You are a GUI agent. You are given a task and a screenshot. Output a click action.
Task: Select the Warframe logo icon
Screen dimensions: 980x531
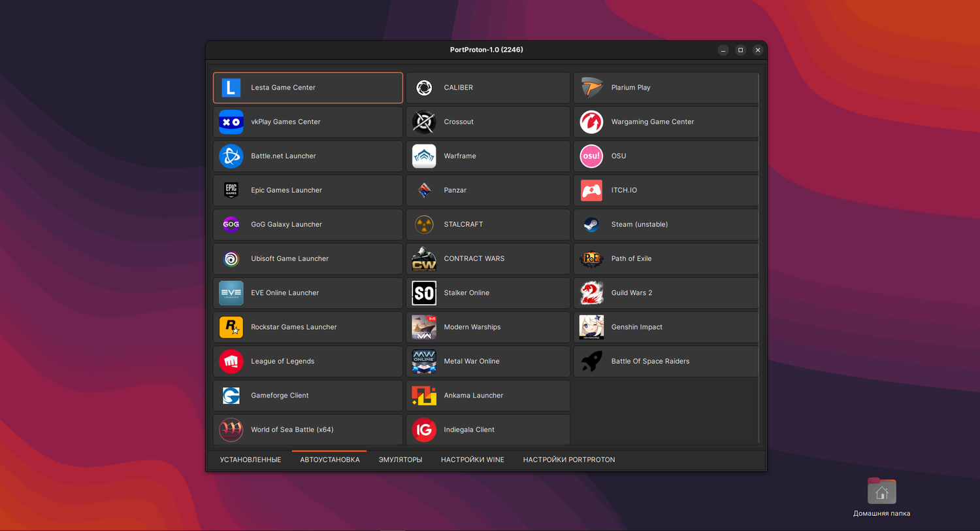click(x=424, y=156)
